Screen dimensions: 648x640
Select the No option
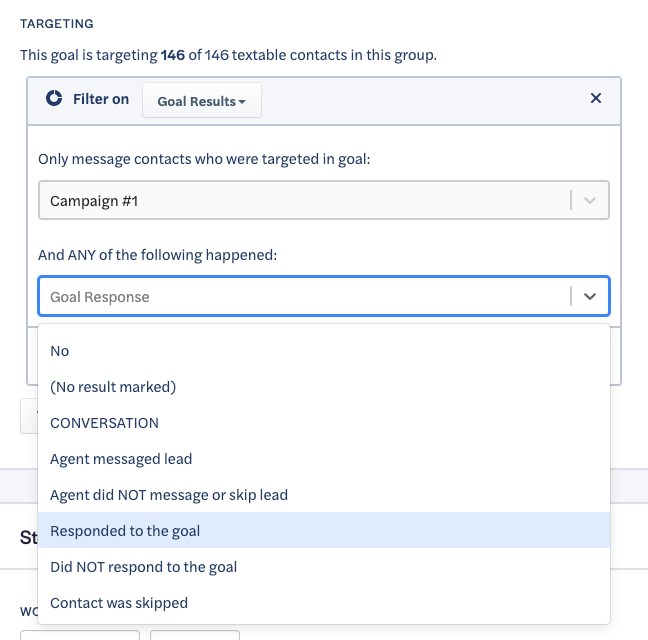coord(60,351)
